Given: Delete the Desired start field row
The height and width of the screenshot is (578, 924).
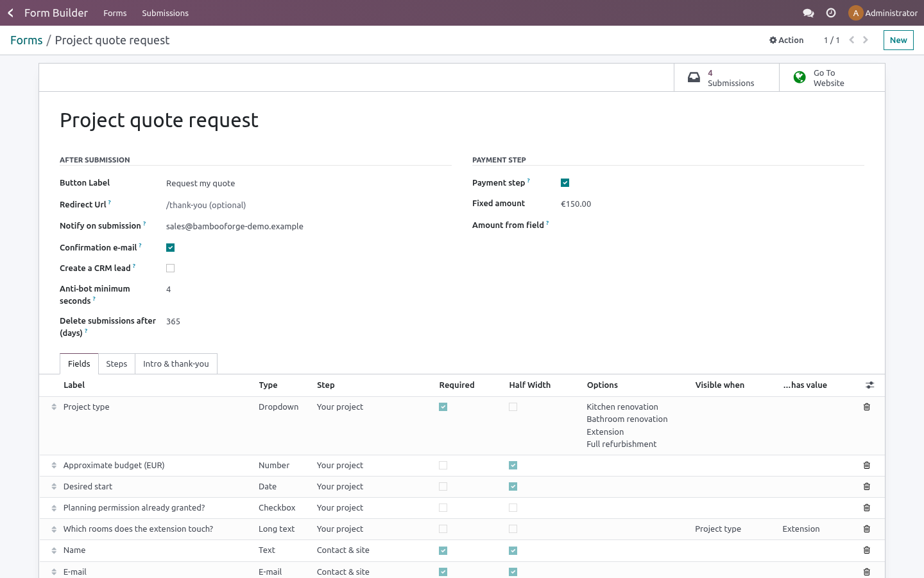Looking at the screenshot, I should pos(867,487).
